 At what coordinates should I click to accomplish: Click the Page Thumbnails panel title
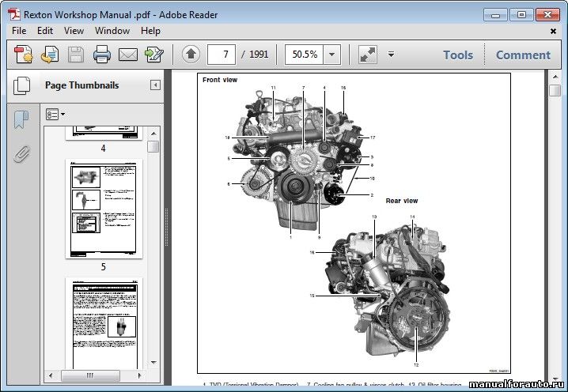coord(81,85)
